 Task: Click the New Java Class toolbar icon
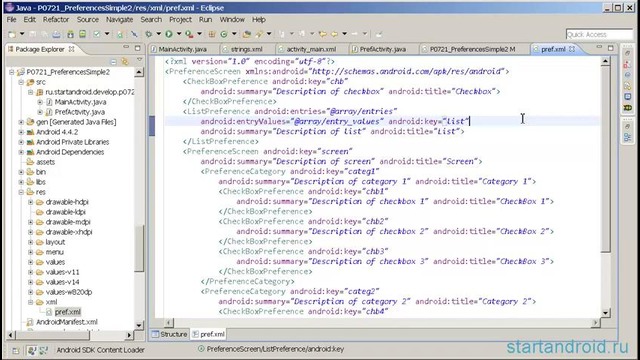(x=224, y=34)
